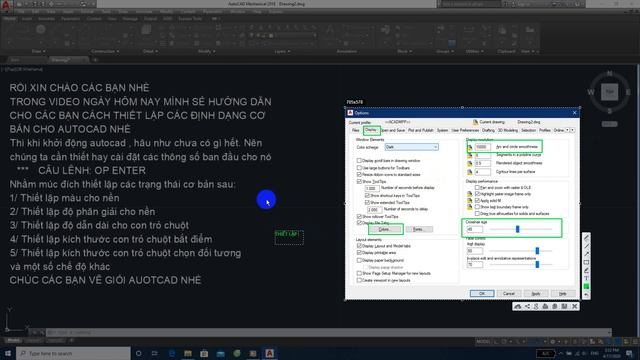Open the Fonts... dialog button
The image size is (640, 360).
[x=419, y=229]
